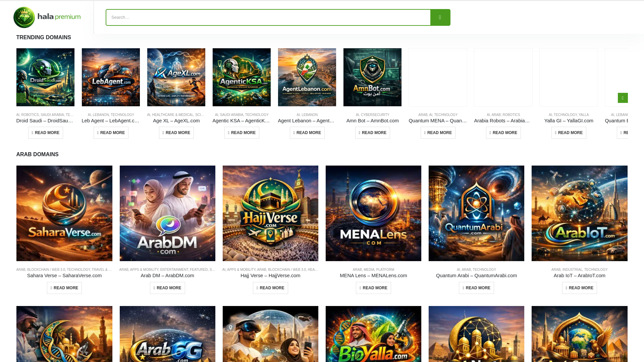Open the Leb Agent title link
Viewport: 644px width, 362px height.
point(111,121)
